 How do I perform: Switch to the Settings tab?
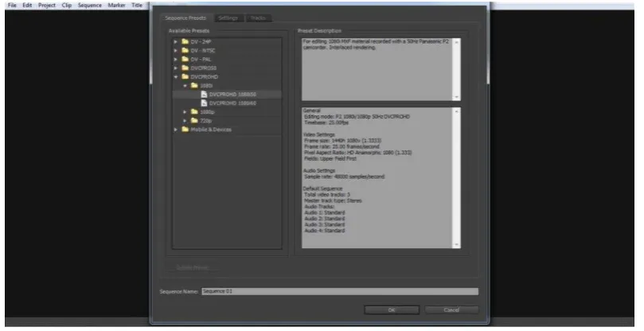[228, 18]
